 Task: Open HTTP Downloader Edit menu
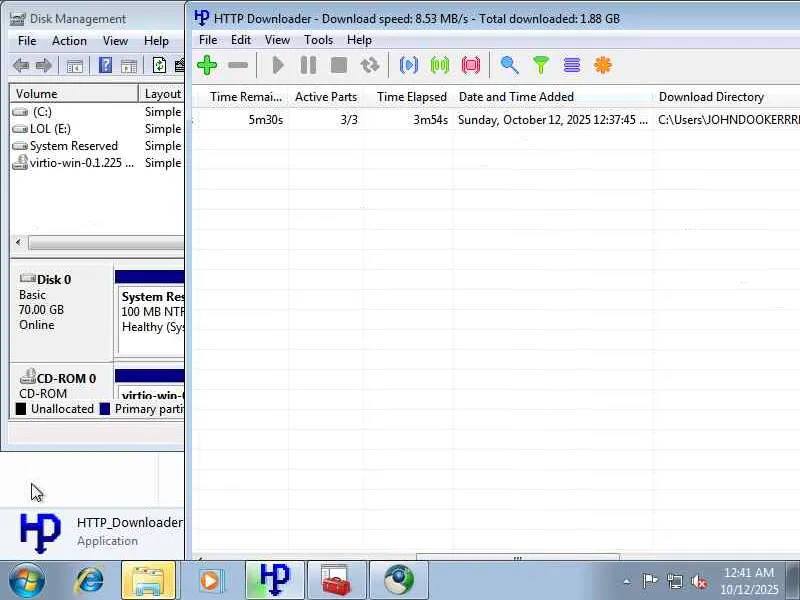[x=240, y=40]
